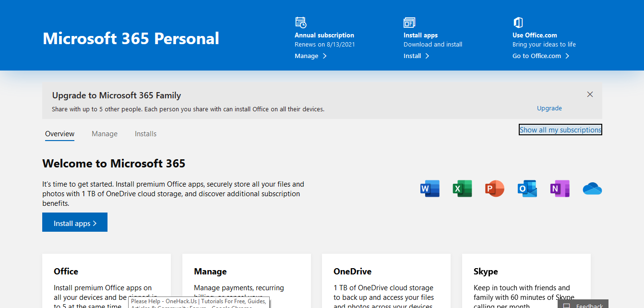Open the Excel app icon
This screenshot has width=644, height=308.
point(462,189)
